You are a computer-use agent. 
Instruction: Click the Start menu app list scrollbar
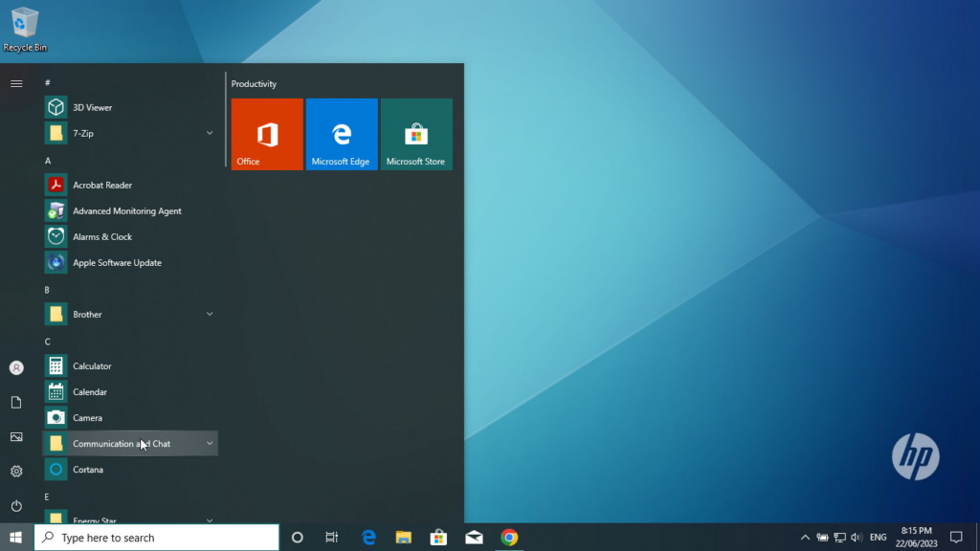[x=226, y=120]
